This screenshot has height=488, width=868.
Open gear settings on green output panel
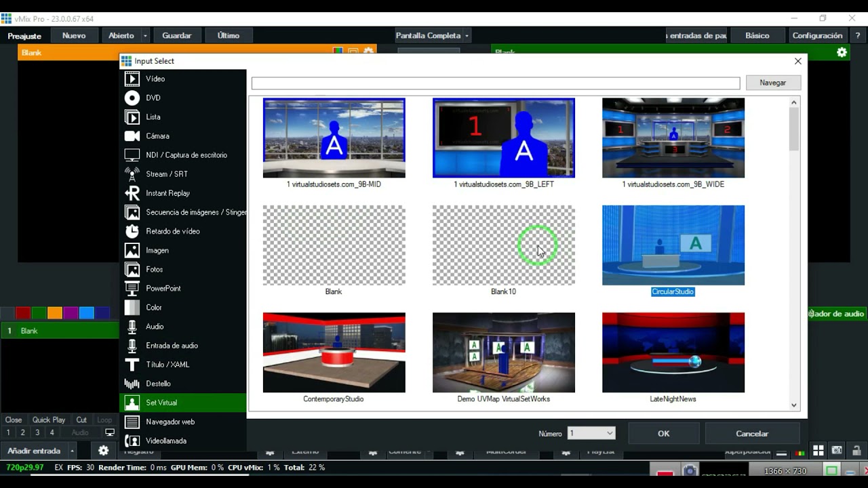[842, 52]
